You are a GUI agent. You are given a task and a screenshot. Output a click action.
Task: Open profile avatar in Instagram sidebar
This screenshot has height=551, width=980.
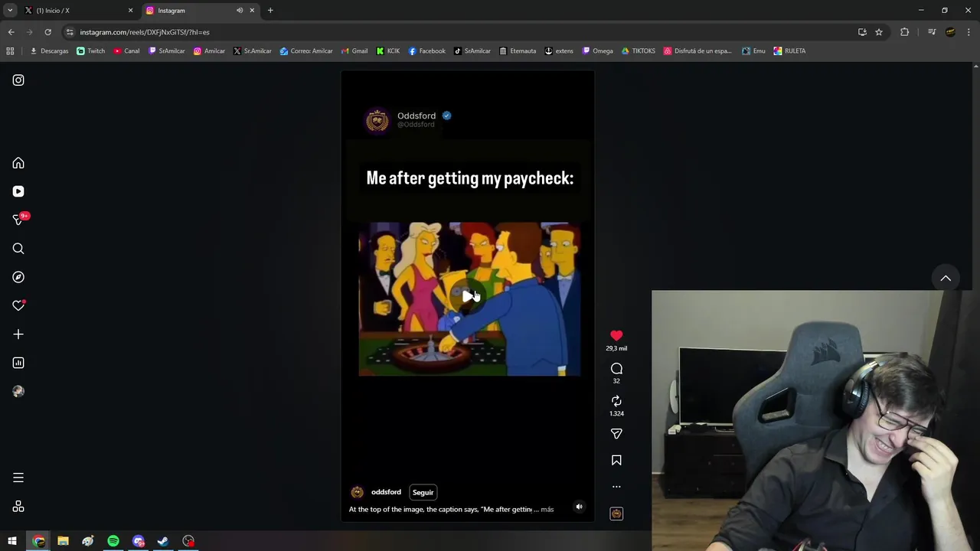pos(18,391)
